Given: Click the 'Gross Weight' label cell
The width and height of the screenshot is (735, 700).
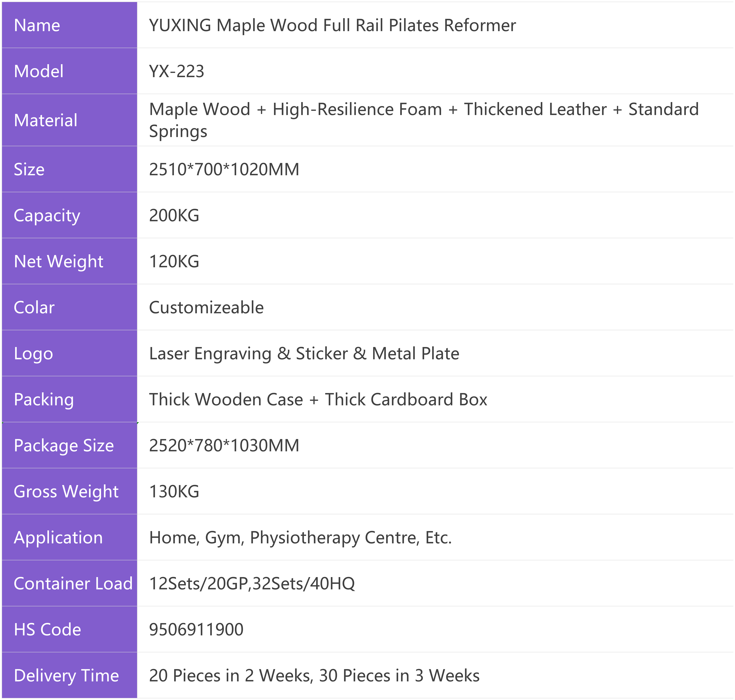Looking at the screenshot, I should pyautogui.click(x=69, y=491).
